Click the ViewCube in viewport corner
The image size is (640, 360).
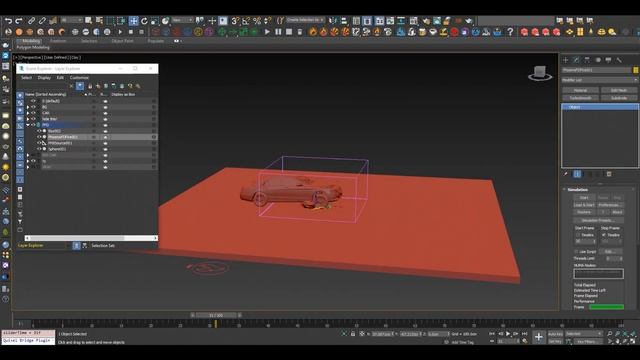(540, 73)
